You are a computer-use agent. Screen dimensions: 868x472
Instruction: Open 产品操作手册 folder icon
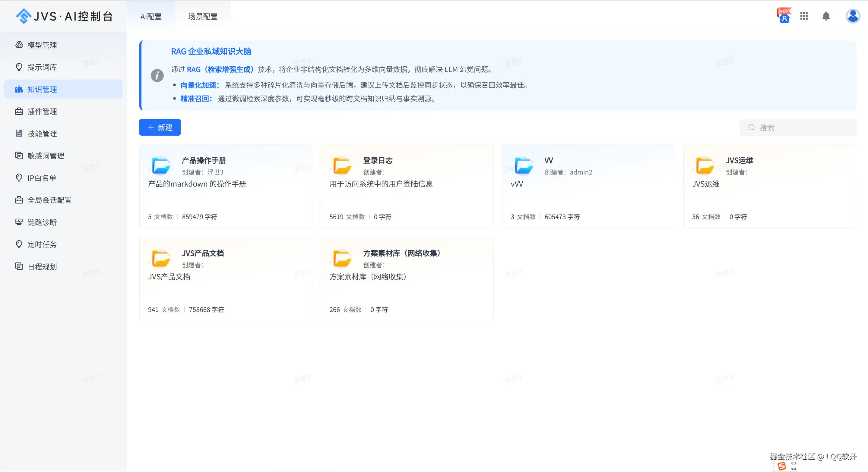[x=161, y=166]
